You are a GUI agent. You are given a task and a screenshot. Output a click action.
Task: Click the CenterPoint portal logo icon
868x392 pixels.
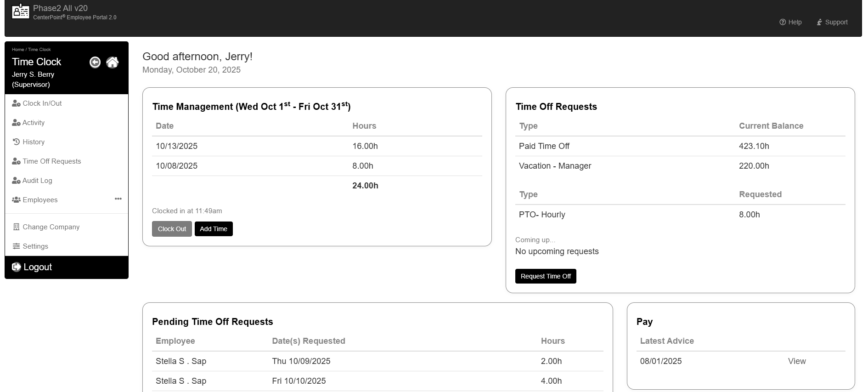tap(20, 11)
